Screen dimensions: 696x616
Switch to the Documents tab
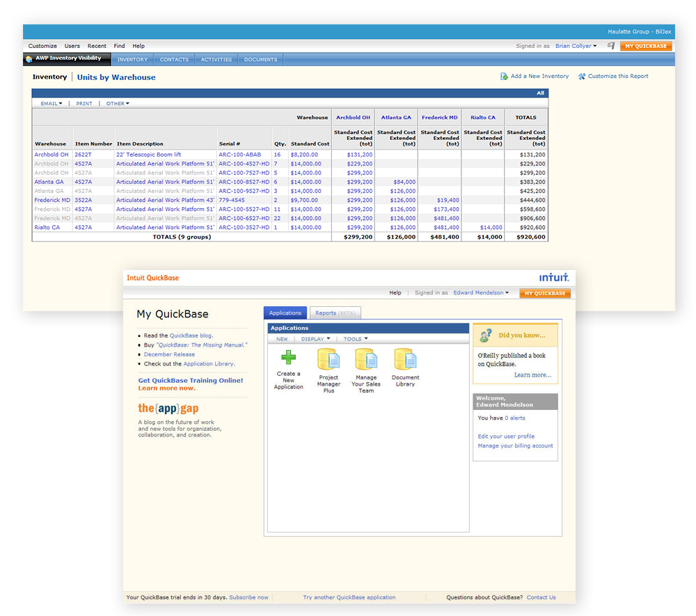pos(260,59)
